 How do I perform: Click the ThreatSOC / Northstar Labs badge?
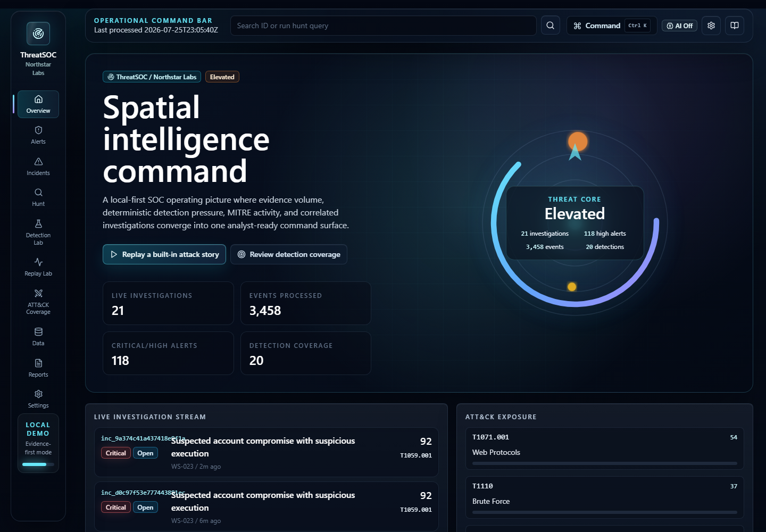tap(152, 77)
